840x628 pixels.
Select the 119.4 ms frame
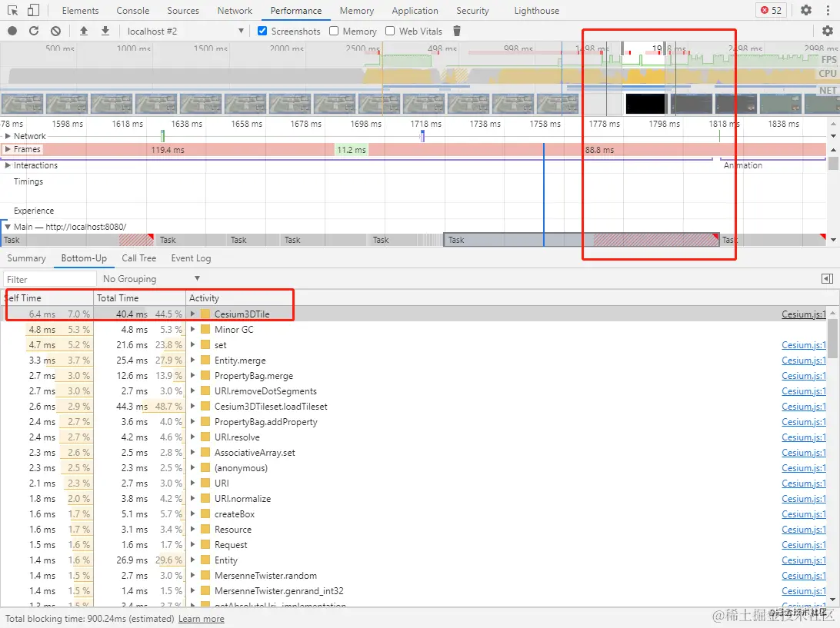tap(168, 150)
